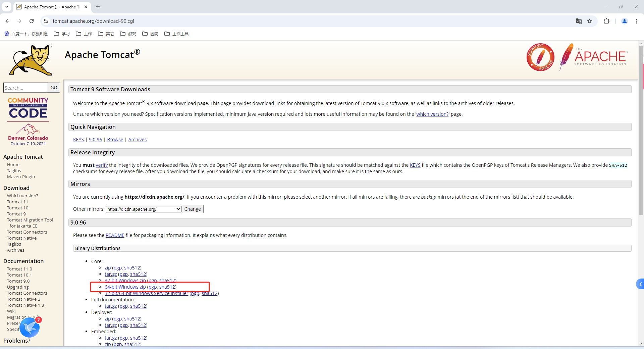Open Tomcat Migration Tool for Jakarta EE
The width and height of the screenshot is (644, 349).
(x=30, y=223)
